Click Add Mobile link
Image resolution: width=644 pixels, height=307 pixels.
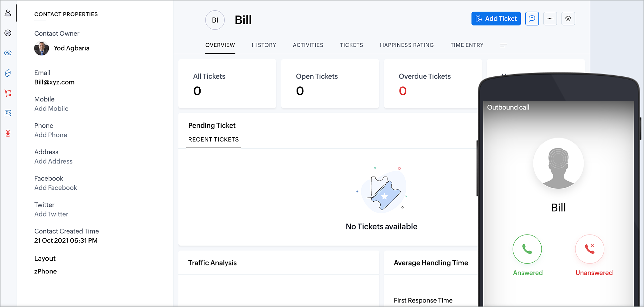[52, 109]
